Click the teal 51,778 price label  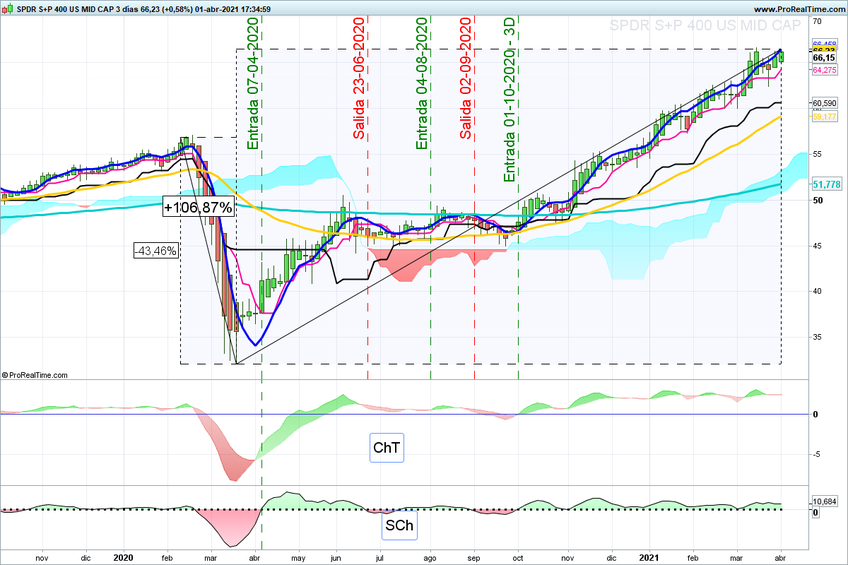[826, 184]
